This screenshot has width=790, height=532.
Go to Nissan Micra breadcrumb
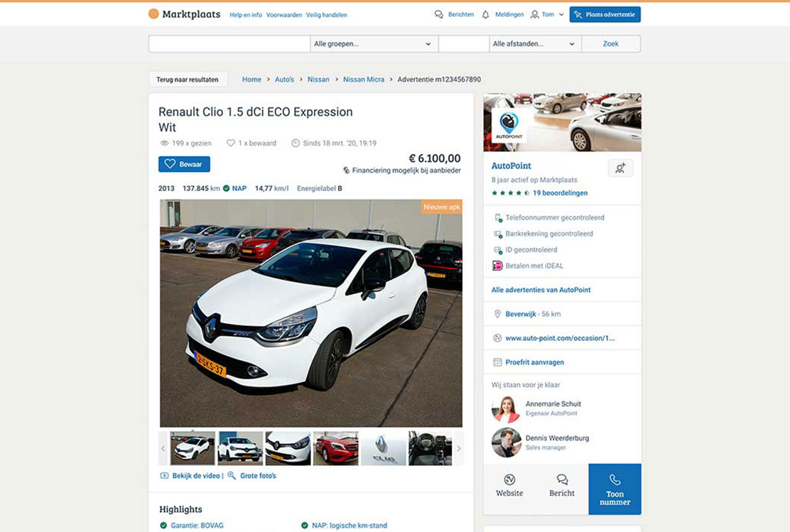(363, 80)
